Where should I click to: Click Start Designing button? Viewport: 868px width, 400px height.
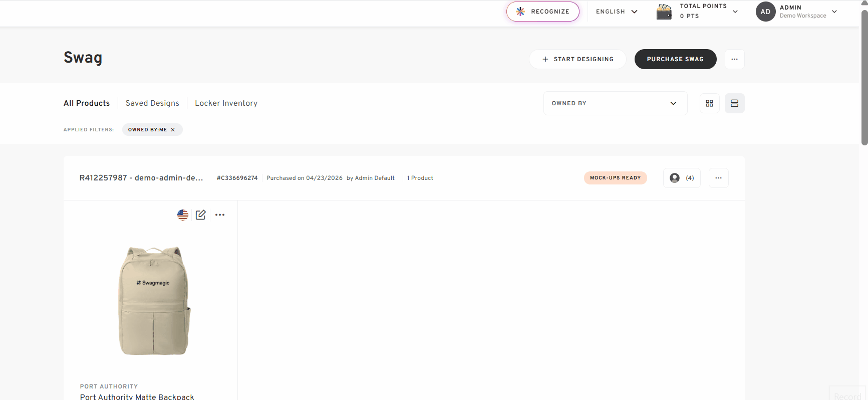(577, 59)
